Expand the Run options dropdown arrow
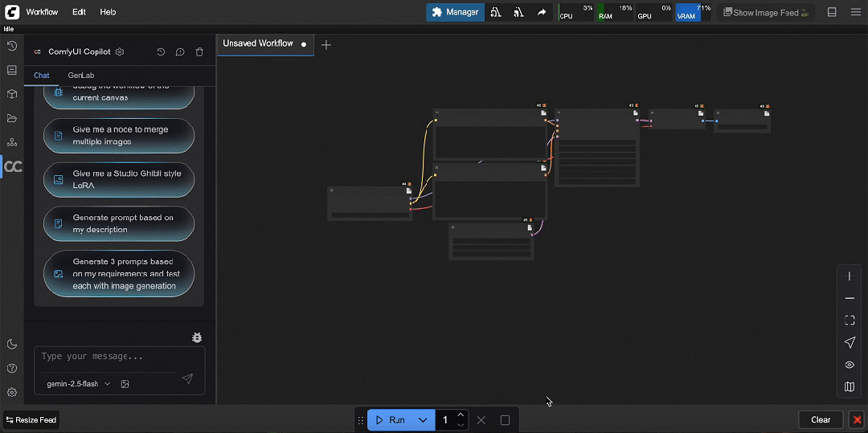 coord(423,420)
